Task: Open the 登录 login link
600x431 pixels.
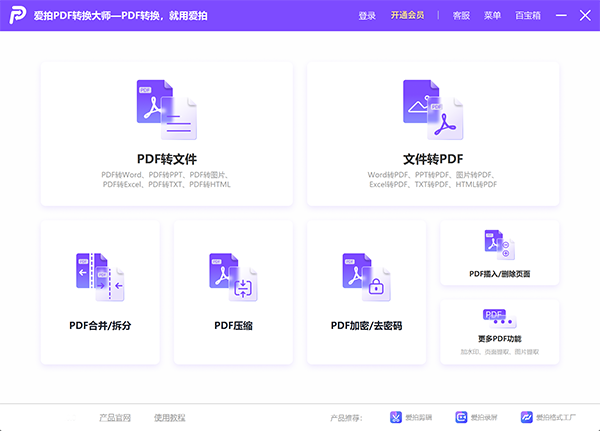Action: click(367, 16)
